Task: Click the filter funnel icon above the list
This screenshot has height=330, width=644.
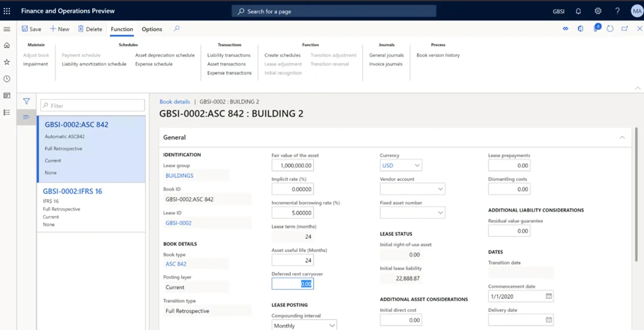Action: (26, 101)
